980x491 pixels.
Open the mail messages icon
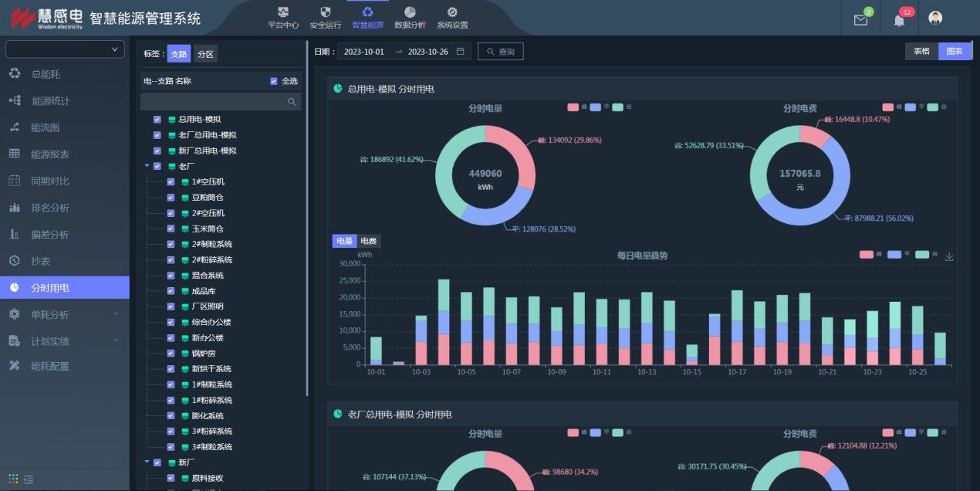(x=860, y=20)
